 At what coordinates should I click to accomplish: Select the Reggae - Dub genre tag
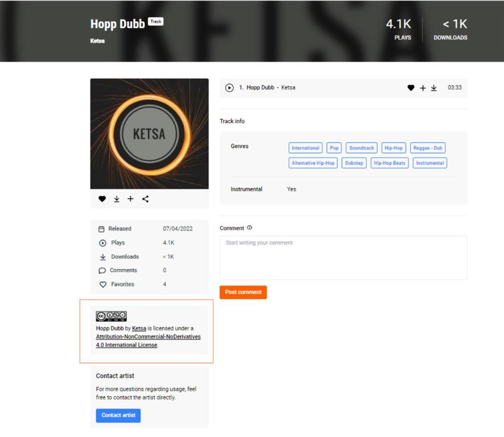pyautogui.click(x=428, y=148)
